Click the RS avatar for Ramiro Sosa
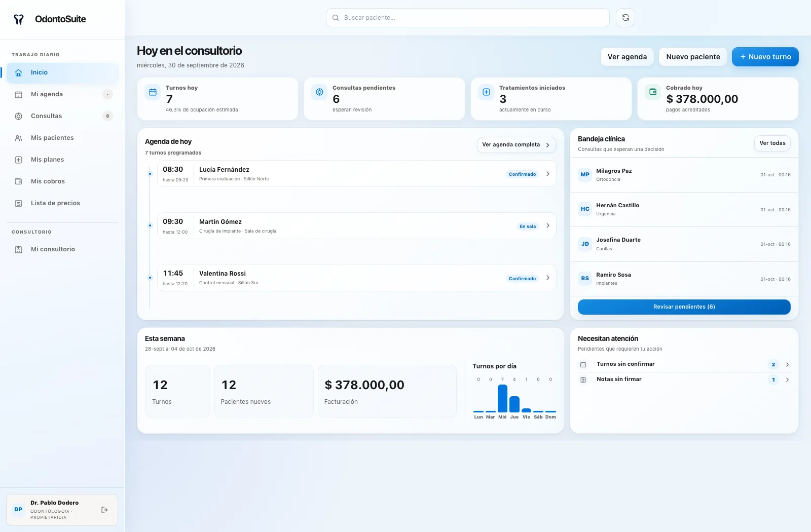Image resolution: width=811 pixels, height=532 pixels. coord(585,279)
